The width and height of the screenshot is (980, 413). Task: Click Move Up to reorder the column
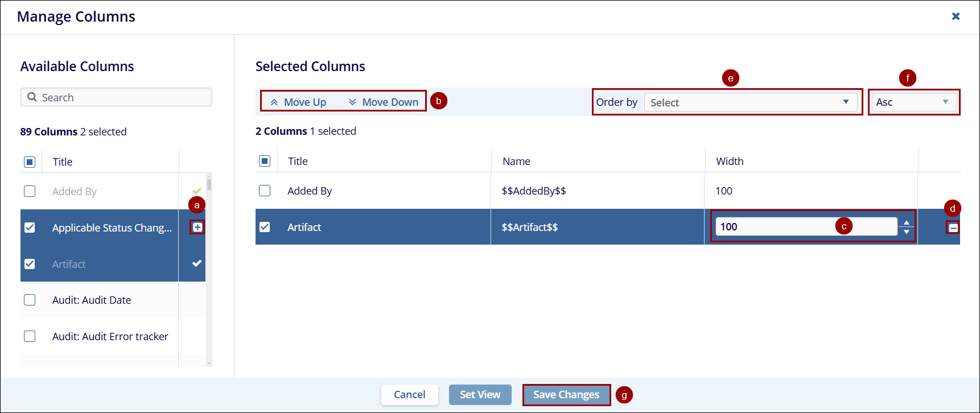point(299,102)
